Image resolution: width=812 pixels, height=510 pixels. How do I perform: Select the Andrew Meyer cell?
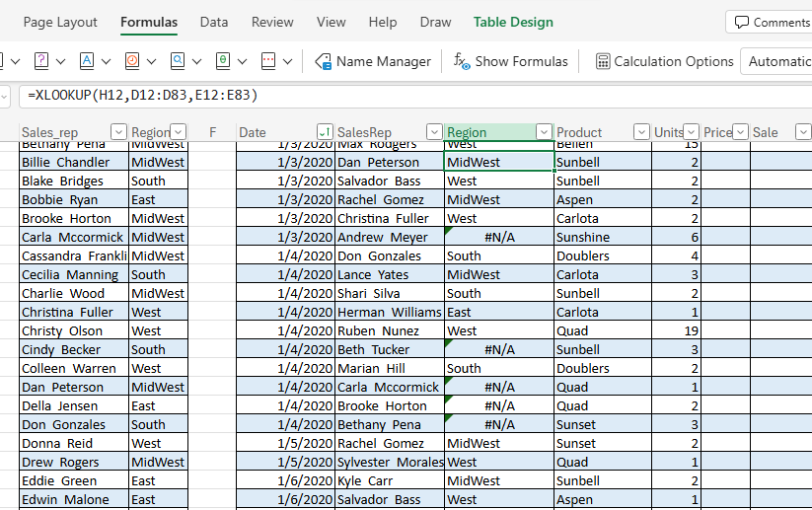(390, 237)
